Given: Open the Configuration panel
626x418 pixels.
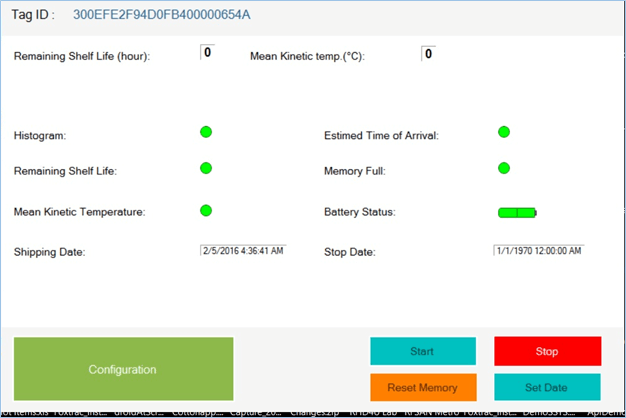Looking at the screenshot, I should pyautogui.click(x=123, y=369).
